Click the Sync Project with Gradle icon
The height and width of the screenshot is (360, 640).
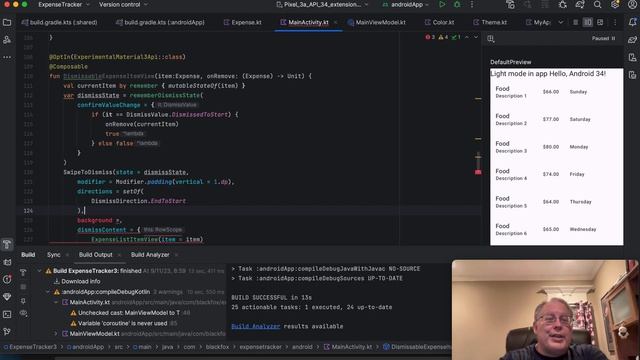[x=580, y=4]
